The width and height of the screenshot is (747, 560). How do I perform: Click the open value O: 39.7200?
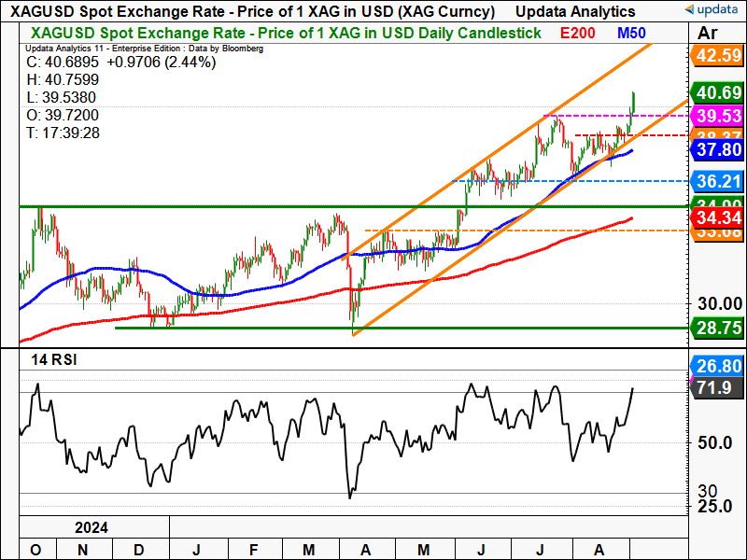[x=63, y=115]
